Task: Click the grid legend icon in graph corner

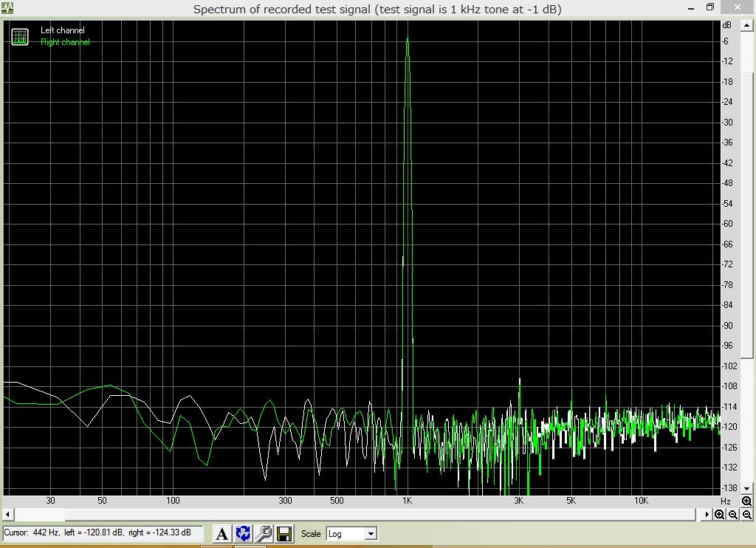Action: [x=20, y=37]
